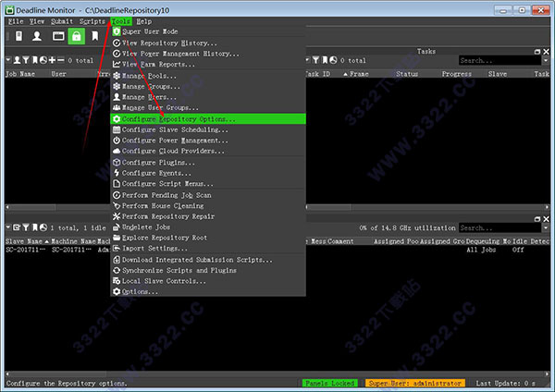555x392 pixels.
Task: Choose Perform House Cleaning
Action: (208, 205)
